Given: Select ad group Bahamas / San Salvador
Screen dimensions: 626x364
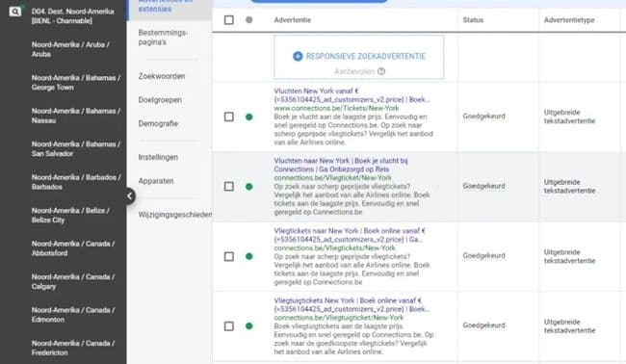Looking at the screenshot, I should pos(76,148).
